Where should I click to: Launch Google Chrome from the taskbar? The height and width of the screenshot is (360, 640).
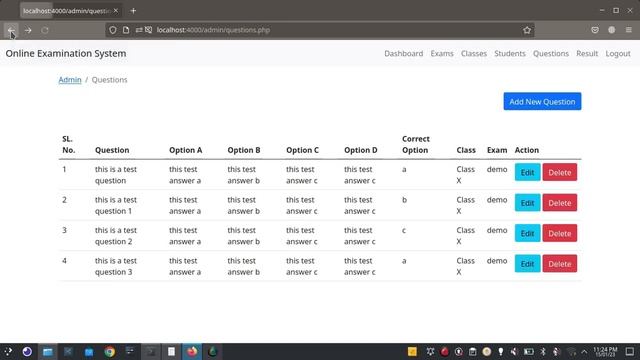[109, 351]
